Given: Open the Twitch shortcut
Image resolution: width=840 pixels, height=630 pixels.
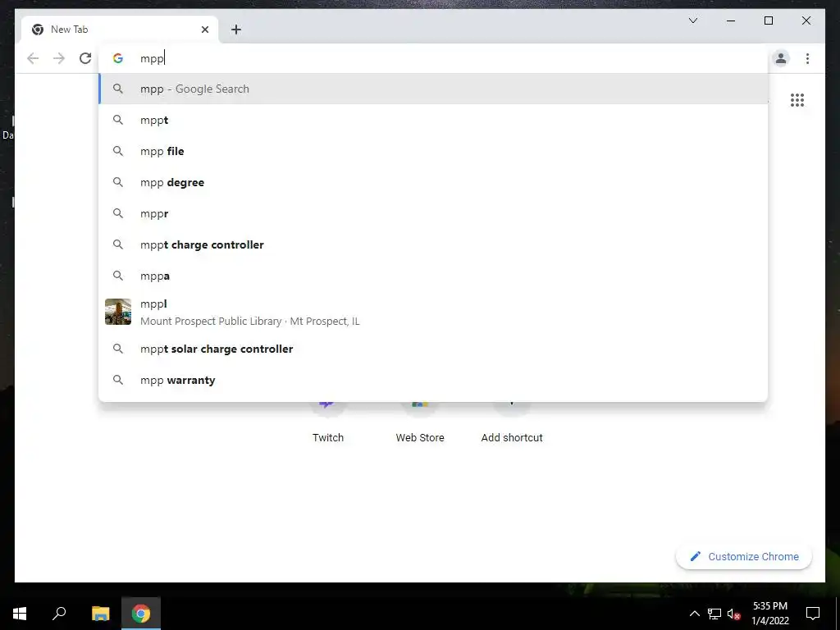Looking at the screenshot, I should point(328,423).
